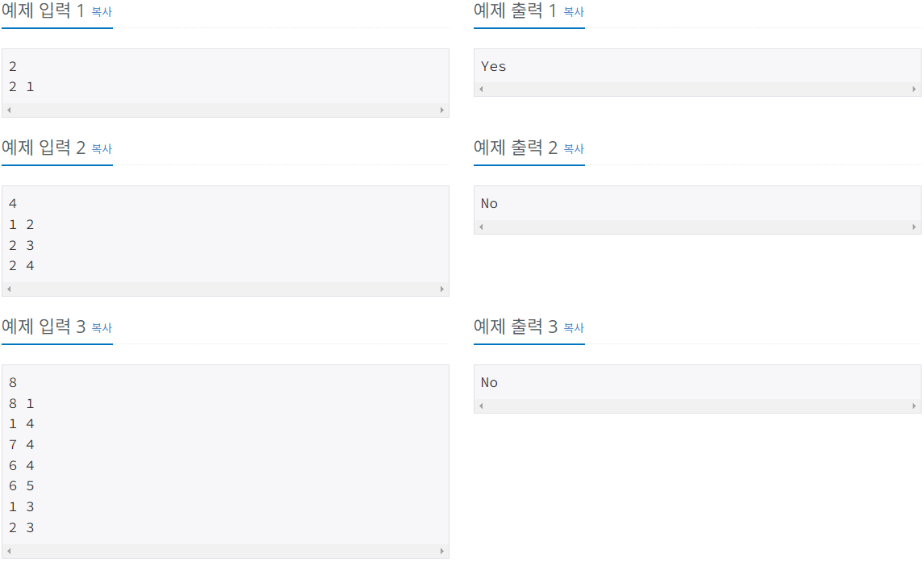924x562 pixels.
Task: Copy example input 1 via 복사 link
Action: tap(102, 12)
